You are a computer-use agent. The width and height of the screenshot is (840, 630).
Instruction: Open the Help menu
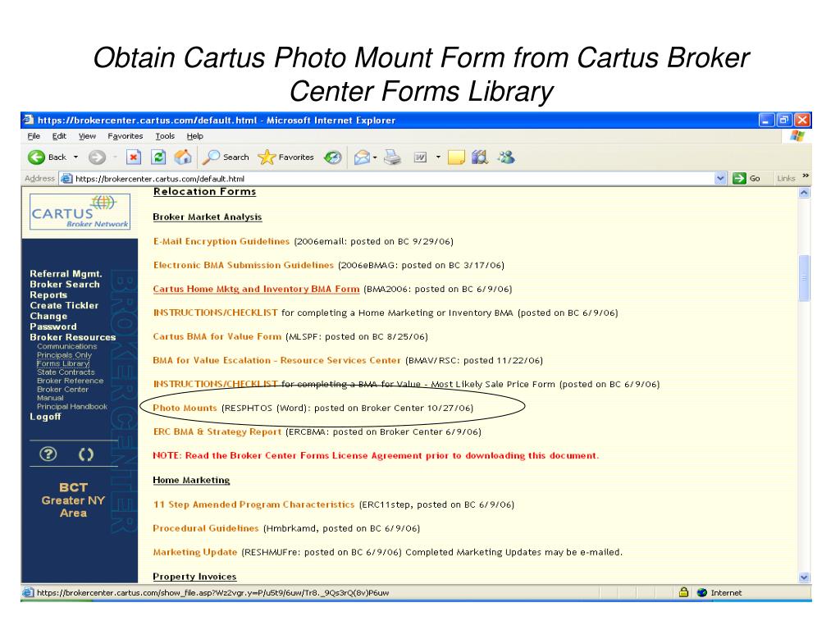195,136
